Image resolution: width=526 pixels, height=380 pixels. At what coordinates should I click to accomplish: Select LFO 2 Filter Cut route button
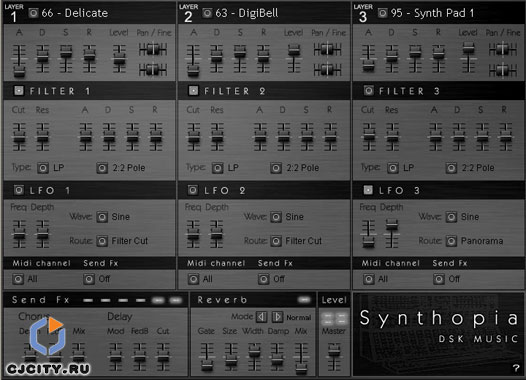(276, 241)
